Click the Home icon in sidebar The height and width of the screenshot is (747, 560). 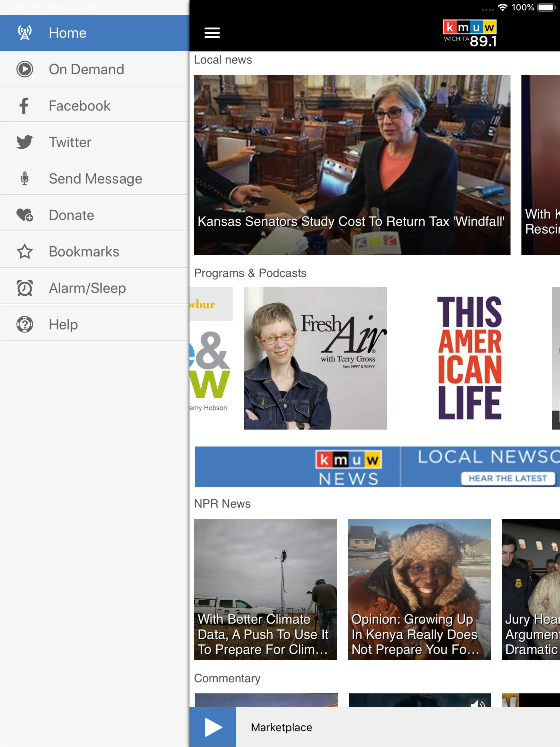[x=24, y=33]
